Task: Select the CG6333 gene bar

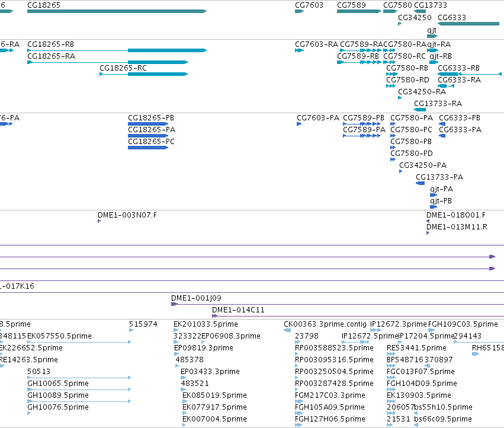Action: coord(468,24)
